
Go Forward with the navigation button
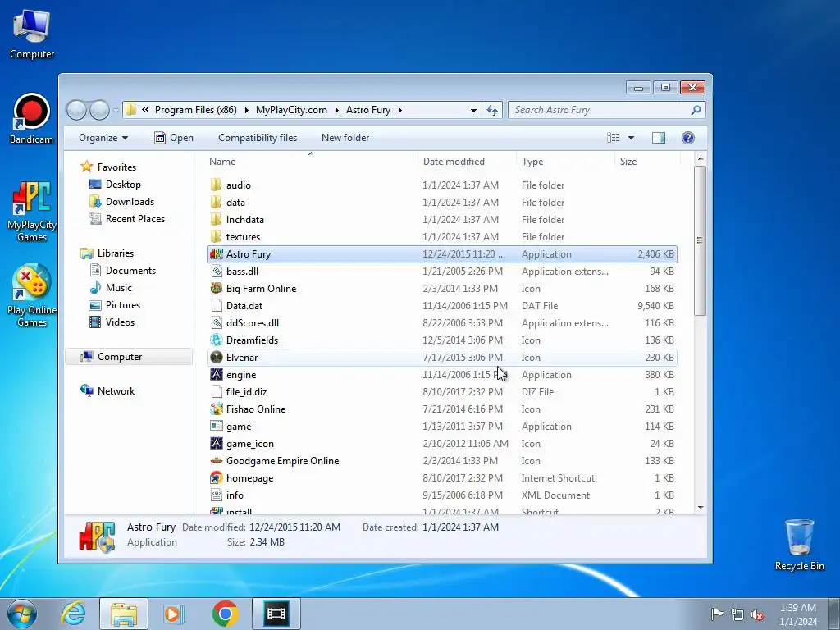pyautogui.click(x=99, y=111)
